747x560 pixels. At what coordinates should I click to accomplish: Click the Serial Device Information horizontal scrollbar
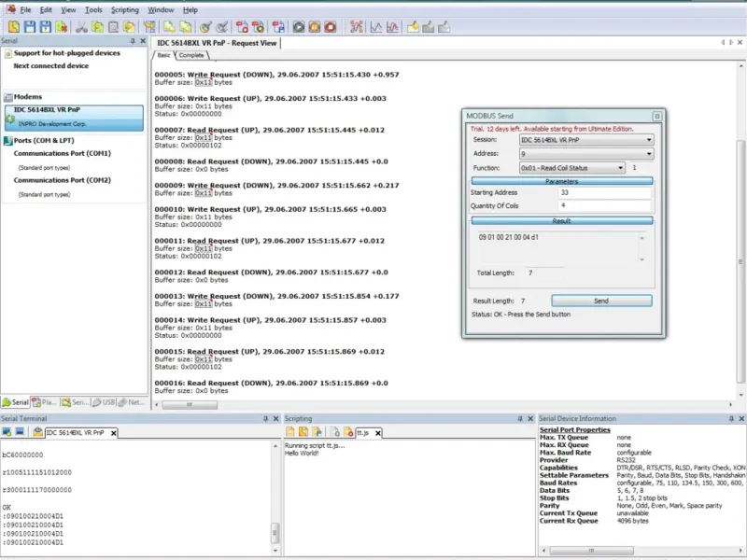[591, 551]
